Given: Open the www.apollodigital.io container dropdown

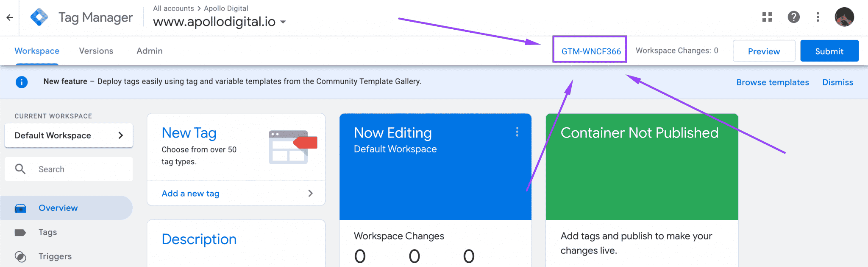Looking at the screenshot, I should (283, 22).
